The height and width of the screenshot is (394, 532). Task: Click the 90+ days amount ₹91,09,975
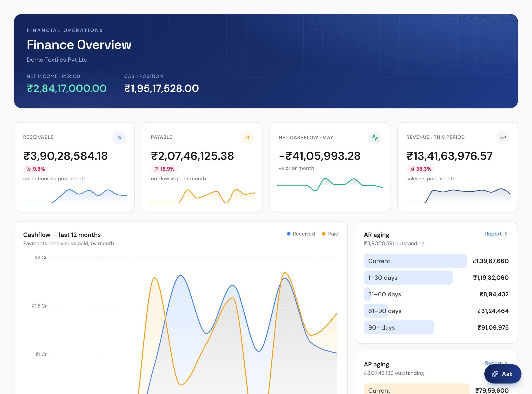[493, 327]
